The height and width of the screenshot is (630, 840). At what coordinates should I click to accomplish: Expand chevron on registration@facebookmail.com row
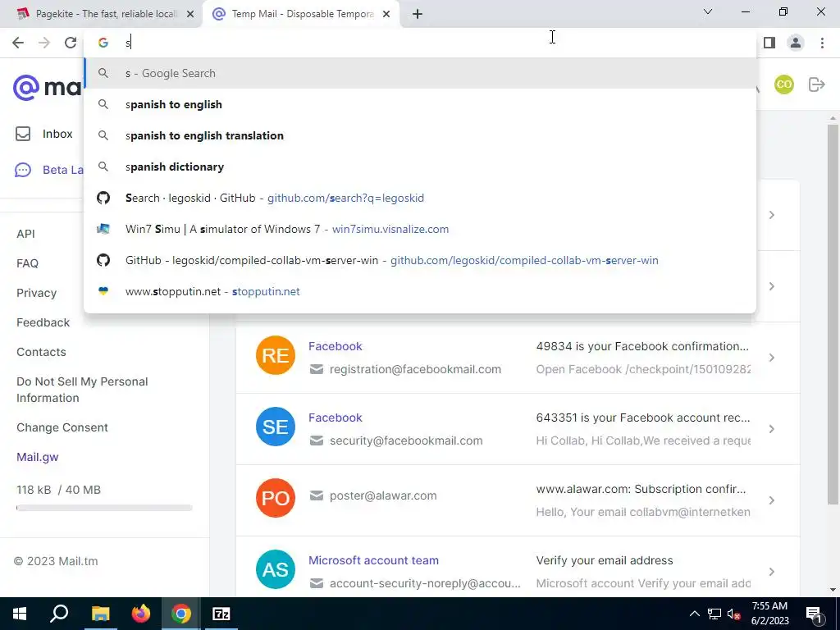771,358
